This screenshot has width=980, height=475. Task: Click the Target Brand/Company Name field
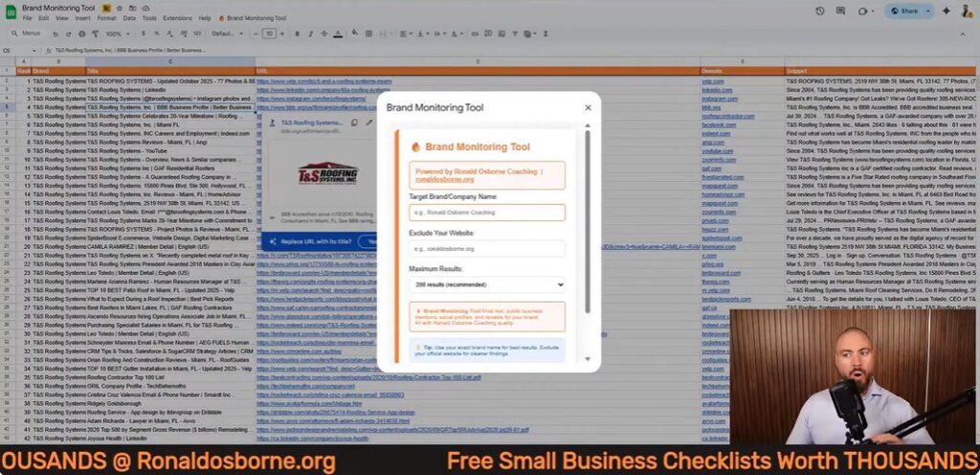click(487, 213)
